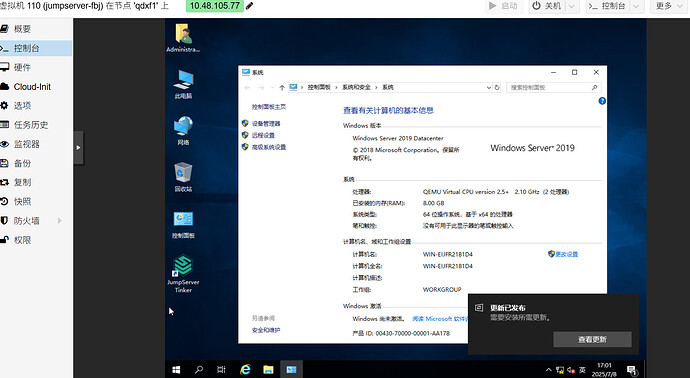Image resolution: width=690 pixels, height=378 pixels.
Task: Open 控制面板主页 link
Action: [x=269, y=107]
